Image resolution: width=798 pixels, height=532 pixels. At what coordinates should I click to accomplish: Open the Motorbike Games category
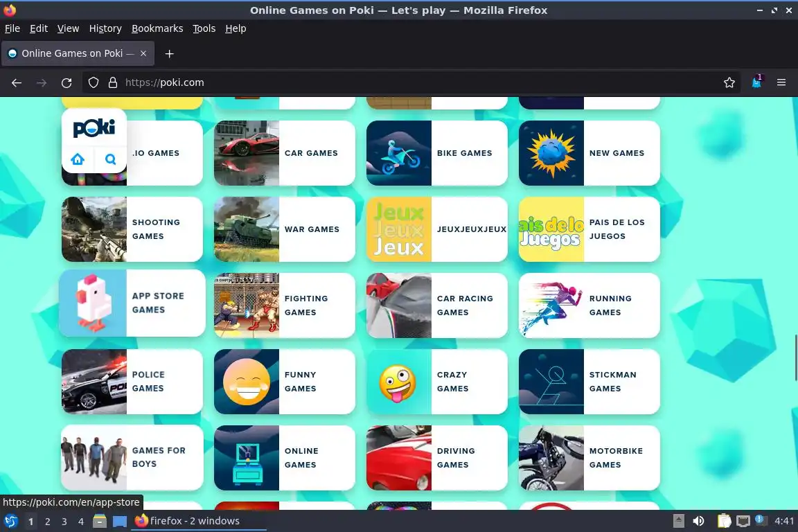589,458
